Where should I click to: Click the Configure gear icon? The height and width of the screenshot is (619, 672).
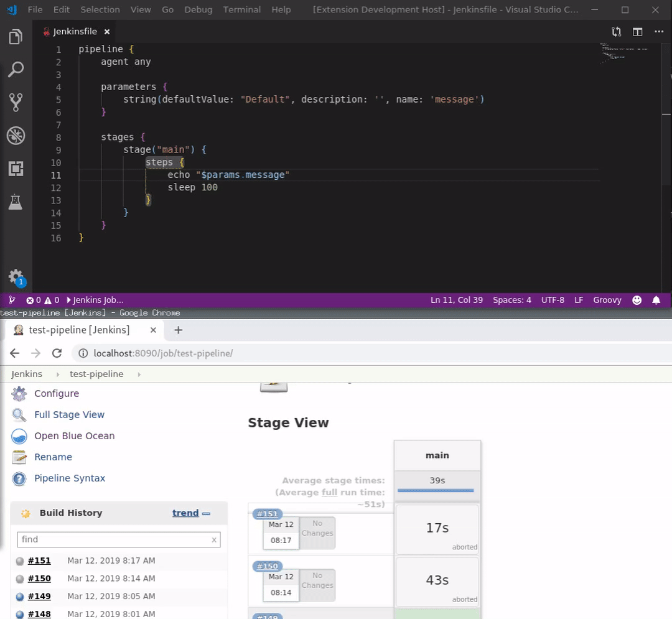(x=19, y=394)
